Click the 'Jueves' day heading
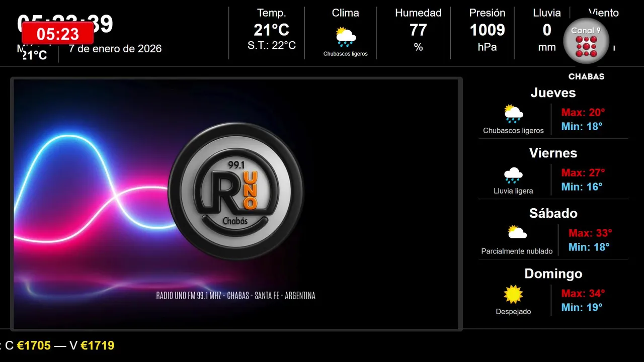 click(x=553, y=93)
